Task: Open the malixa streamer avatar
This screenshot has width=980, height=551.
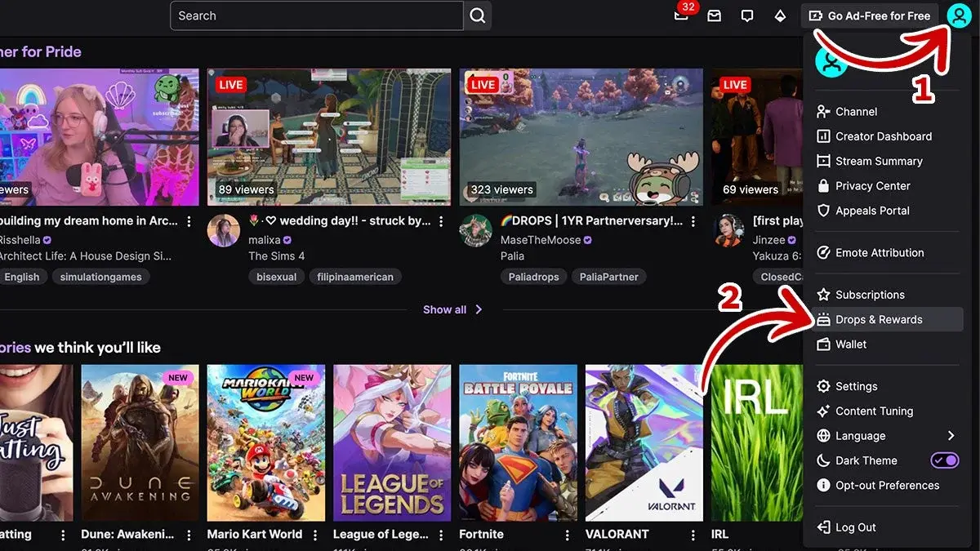Action: (x=223, y=231)
